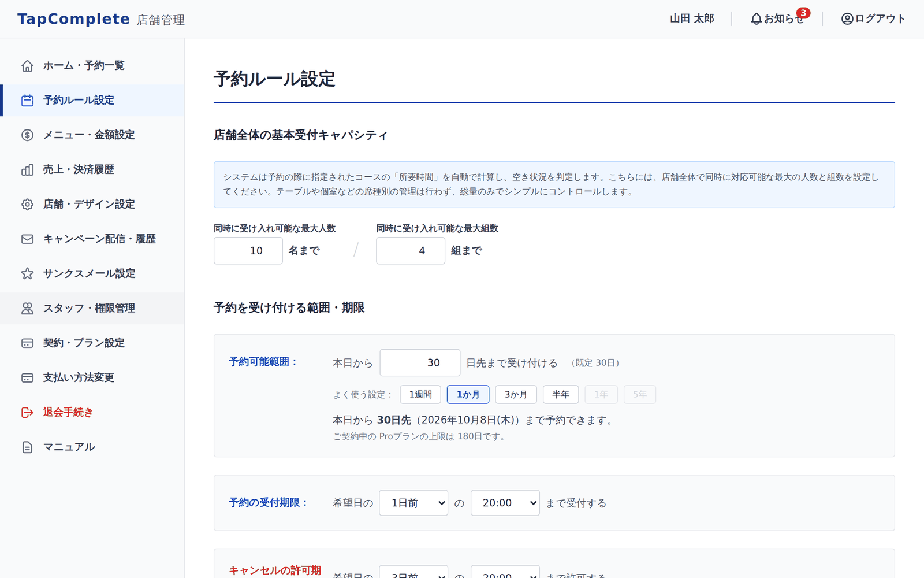Click the people icon beside スタッフ・権限管理
The height and width of the screenshot is (578, 924).
[27, 309]
